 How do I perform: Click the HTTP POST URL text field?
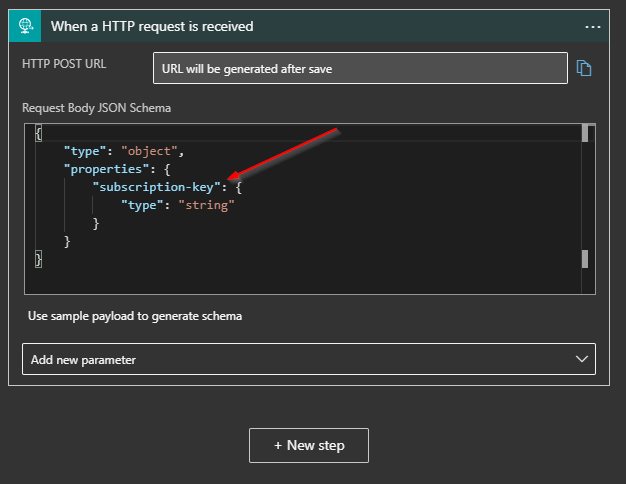pyautogui.click(x=360, y=69)
